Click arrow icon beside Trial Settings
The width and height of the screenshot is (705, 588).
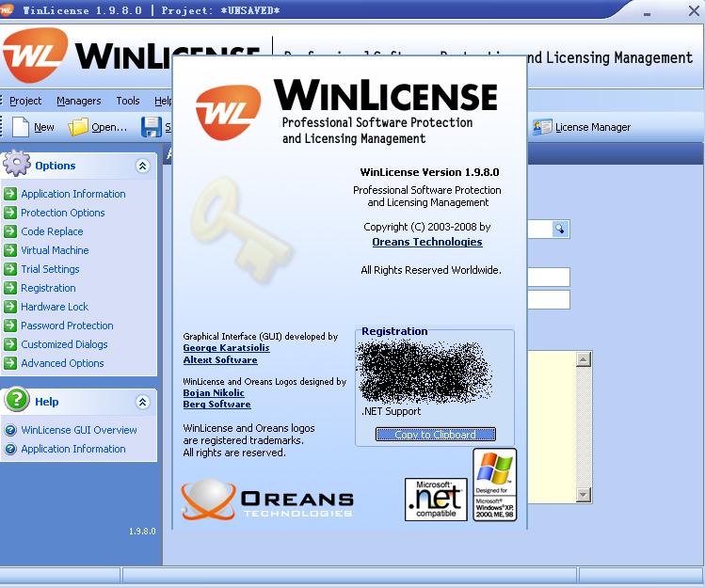pyautogui.click(x=10, y=269)
